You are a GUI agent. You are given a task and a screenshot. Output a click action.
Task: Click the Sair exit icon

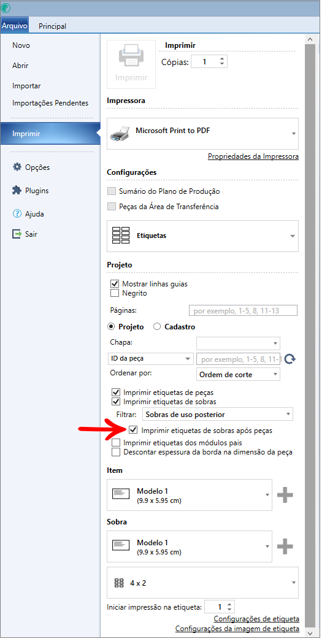(x=17, y=234)
